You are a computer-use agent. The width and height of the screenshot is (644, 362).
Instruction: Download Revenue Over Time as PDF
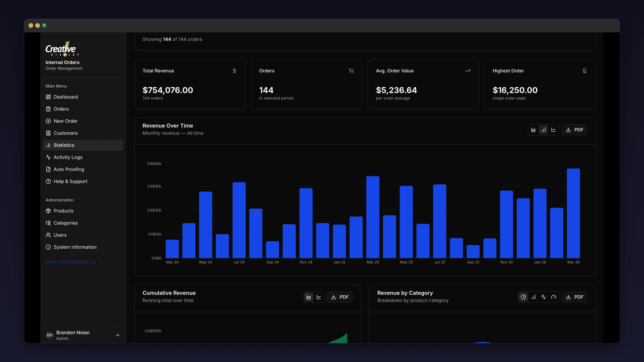(574, 130)
